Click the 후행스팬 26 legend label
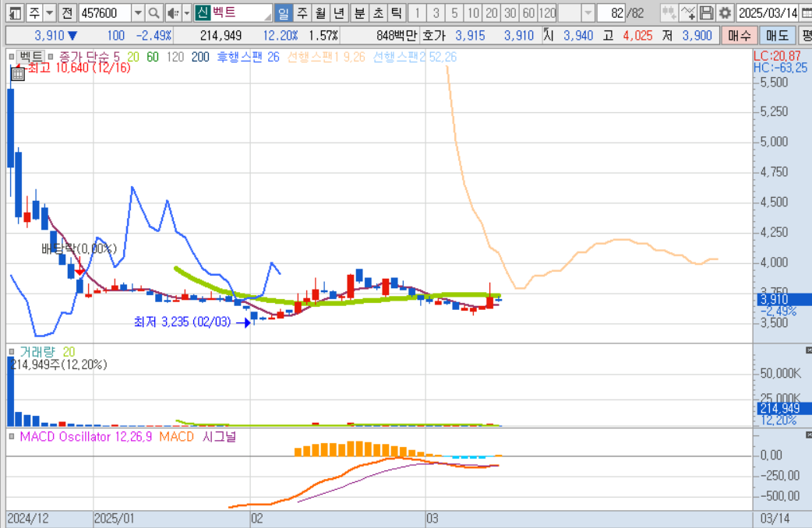The width and height of the screenshot is (812, 528). [248, 57]
